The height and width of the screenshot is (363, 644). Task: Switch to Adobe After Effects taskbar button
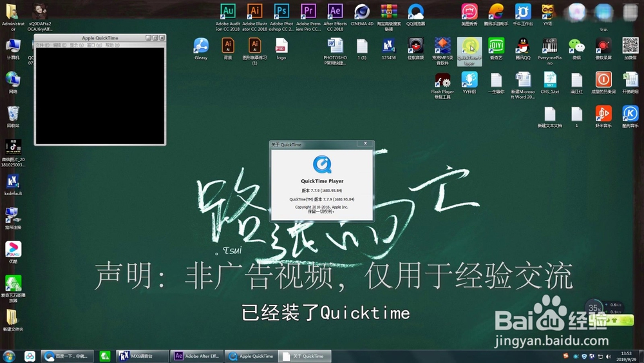197,356
